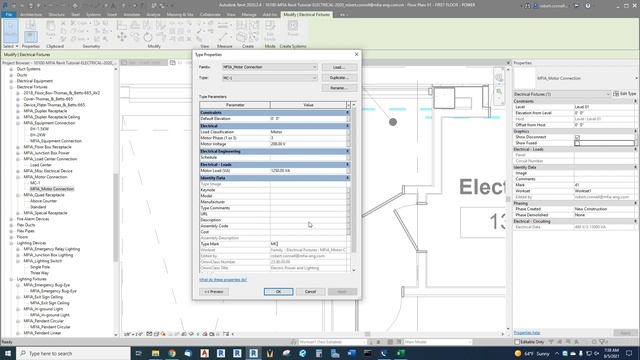Image resolution: width=640 pixels, height=360 pixels.
Task: Open Excel from the Windows taskbar
Action: [400, 353]
